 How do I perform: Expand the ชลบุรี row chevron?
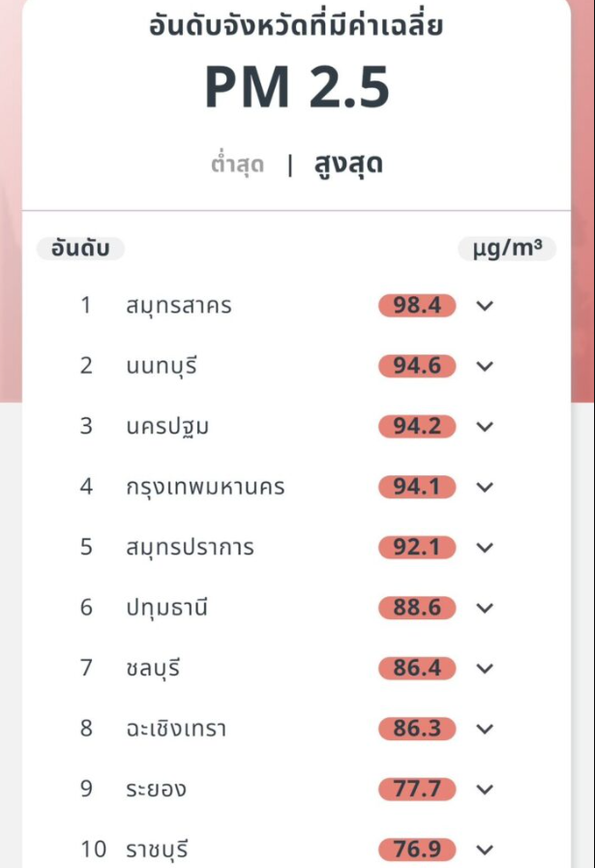486,669
